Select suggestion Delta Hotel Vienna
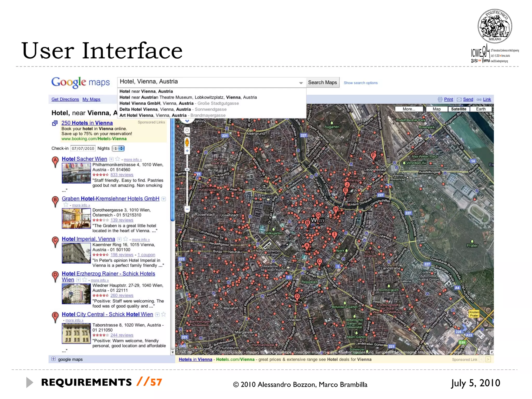The width and height of the screenshot is (532, 399). [x=173, y=109]
